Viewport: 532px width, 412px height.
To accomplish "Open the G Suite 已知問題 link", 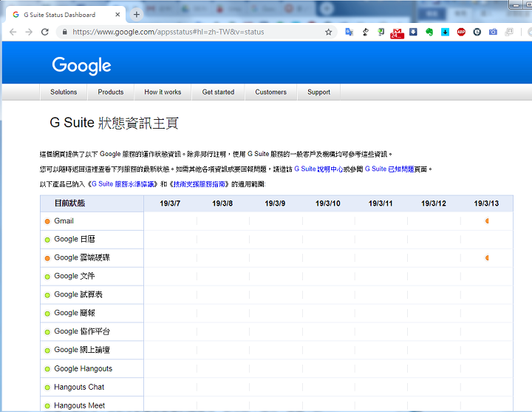I will tap(389, 169).
